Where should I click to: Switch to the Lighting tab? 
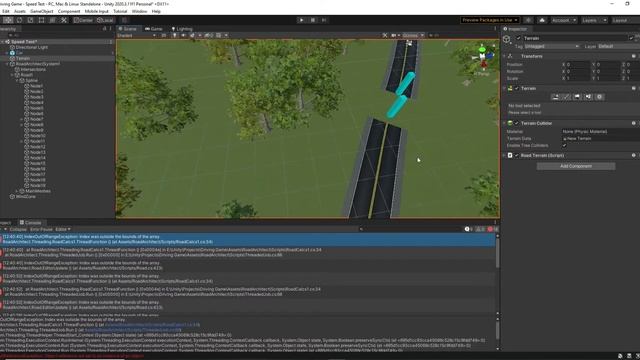click(x=182, y=29)
